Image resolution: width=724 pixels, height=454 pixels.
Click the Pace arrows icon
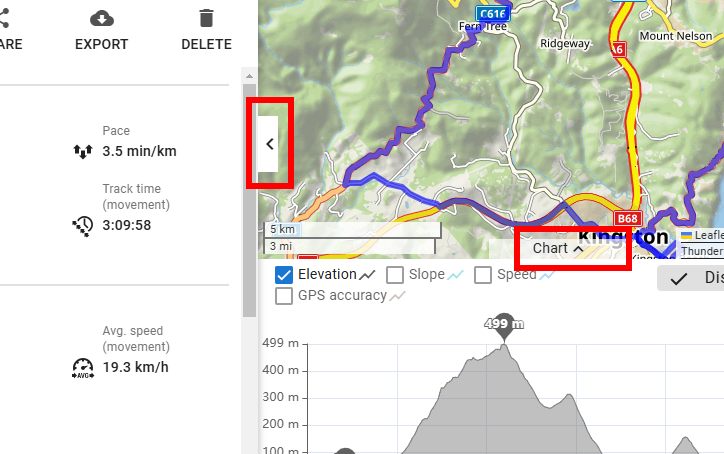point(83,151)
